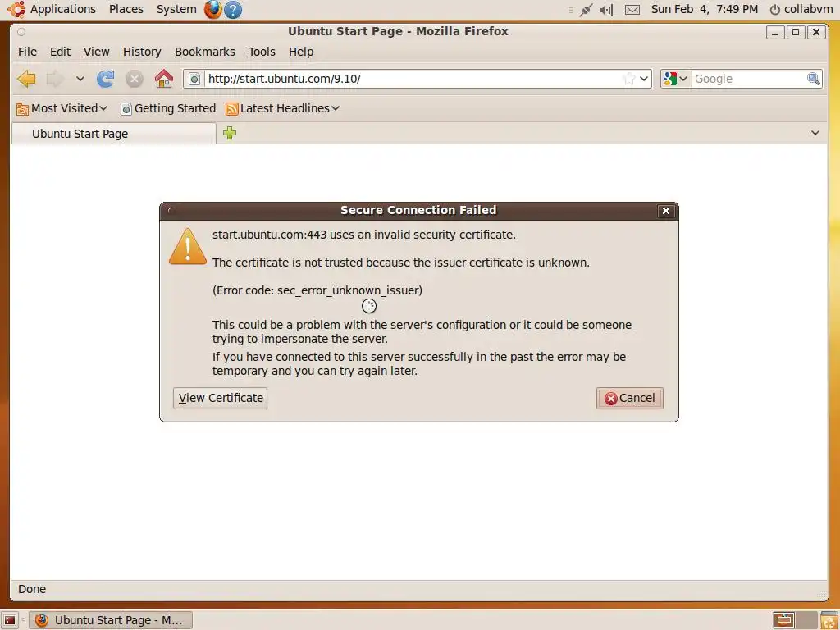The height and width of the screenshot is (630, 840).
Task: Expand the Latest Headlines feed
Action: 283,108
